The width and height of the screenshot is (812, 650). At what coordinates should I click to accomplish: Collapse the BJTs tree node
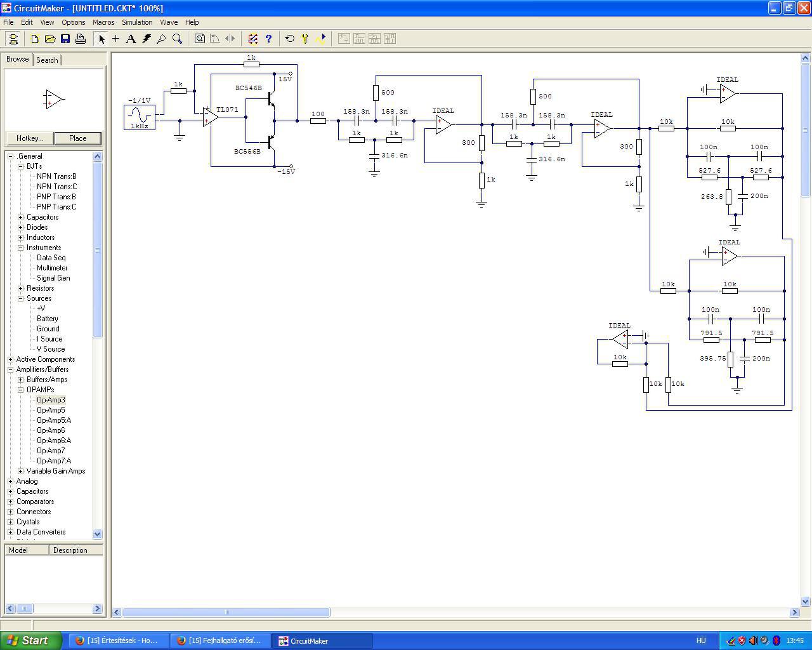(x=21, y=166)
